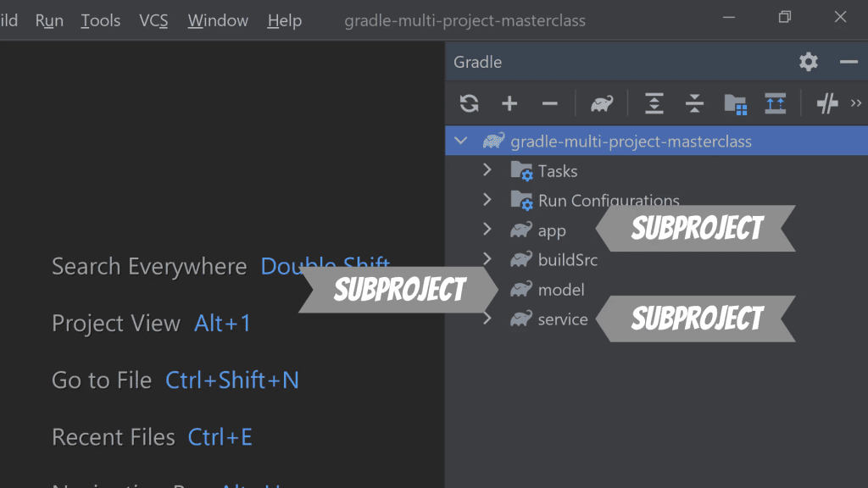The width and height of the screenshot is (868, 488).
Task: Reload all Gradle projects
Action: point(468,103)
